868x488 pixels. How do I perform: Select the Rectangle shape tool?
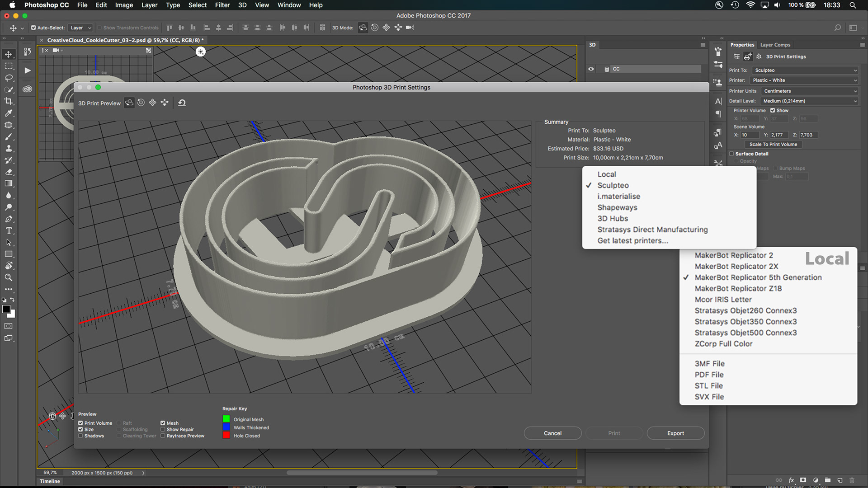coord(9,254)
